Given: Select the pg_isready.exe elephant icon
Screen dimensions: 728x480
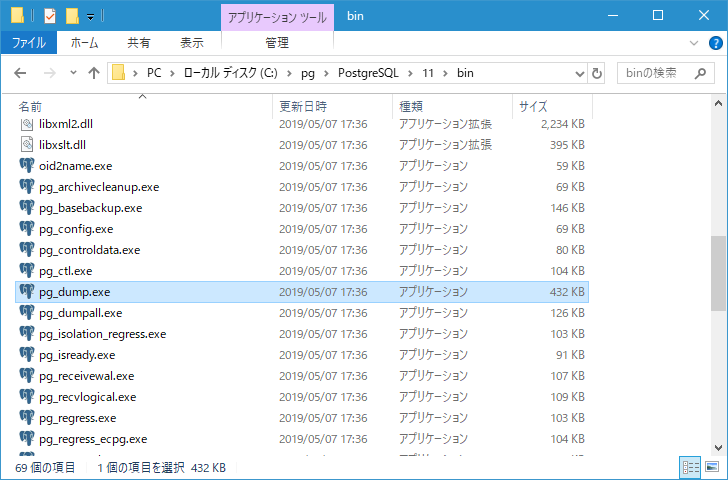Looking at the screenshot, I should [27, 355].
